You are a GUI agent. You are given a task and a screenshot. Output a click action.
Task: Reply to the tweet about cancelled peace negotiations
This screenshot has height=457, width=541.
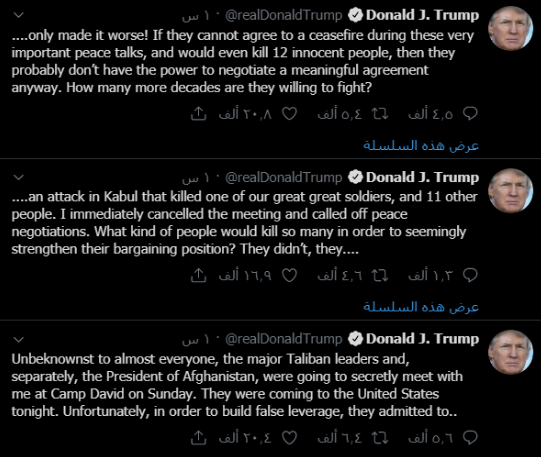(470, 275)
